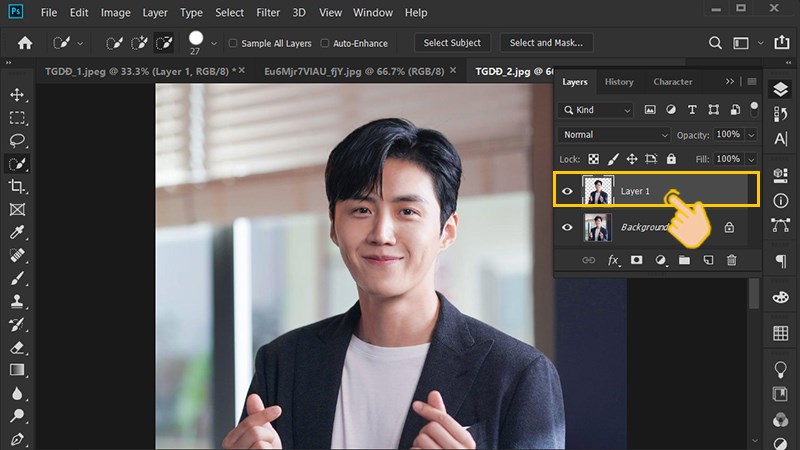
Task: Add a layer style with fx
Action: (613, 261)
